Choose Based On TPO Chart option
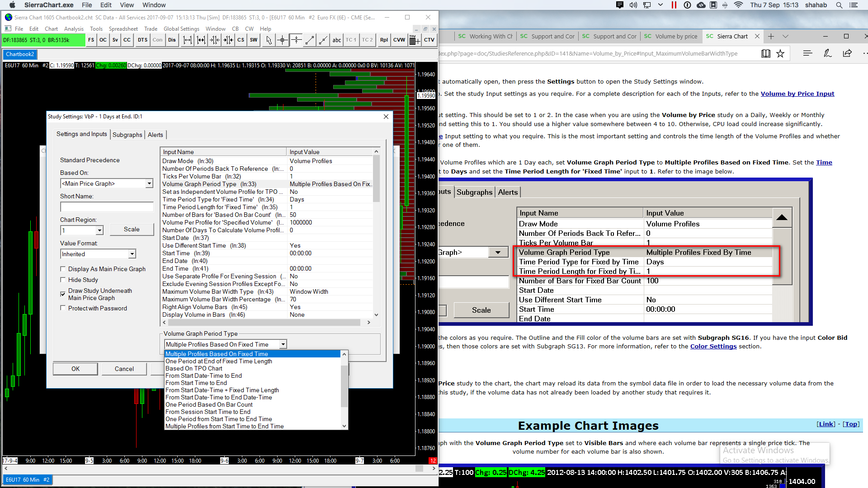Screen dimensions: 868x488 coord(194,368)
